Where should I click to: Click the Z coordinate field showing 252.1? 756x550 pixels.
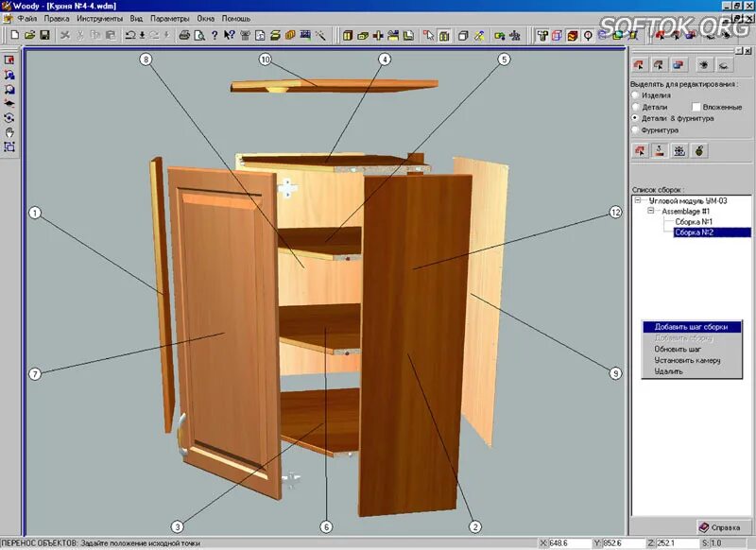click(676, 543)
